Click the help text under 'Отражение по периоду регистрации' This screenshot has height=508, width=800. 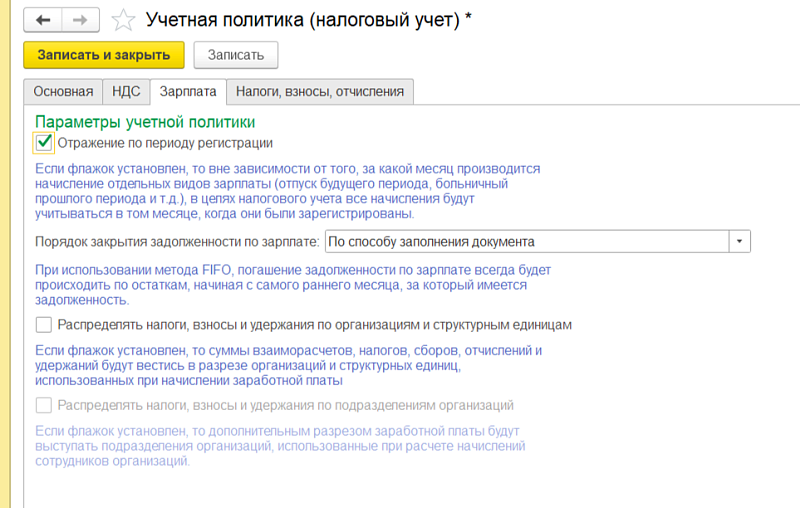point(288,192)
